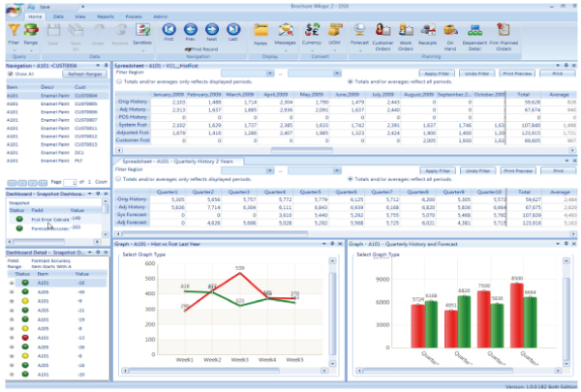581x392 pixels.
Task: Click Apply Filter in HistFcst spreadsheet
Action: pos(437,74)
